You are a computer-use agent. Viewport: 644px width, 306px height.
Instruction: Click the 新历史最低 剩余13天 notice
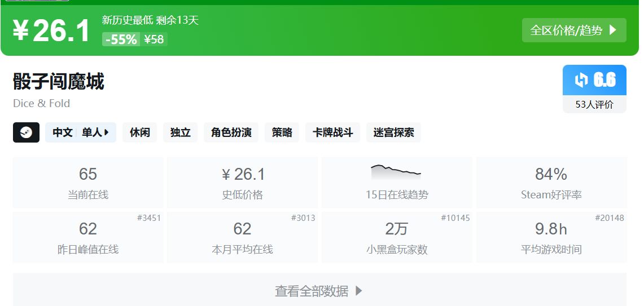click(x=150, y=20)
